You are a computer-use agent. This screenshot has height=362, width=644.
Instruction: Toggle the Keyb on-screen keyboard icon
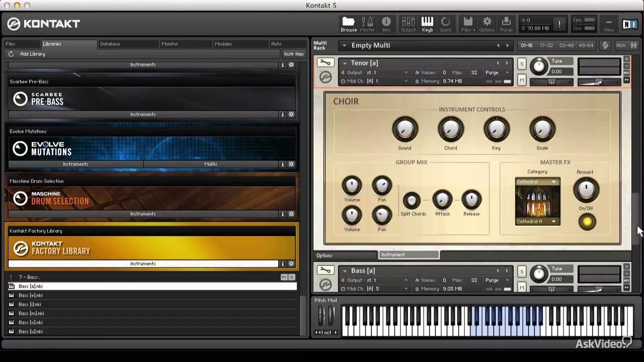click(427, 24)
